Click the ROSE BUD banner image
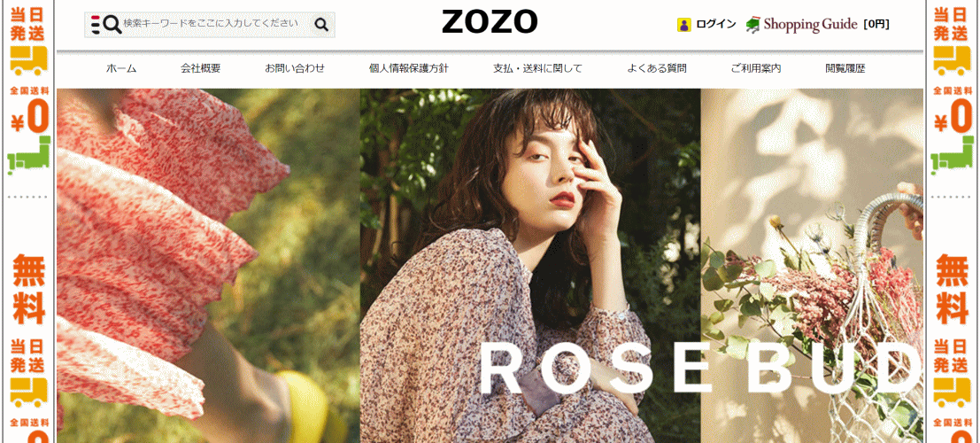The image size is (980, 443). click(x=490, y=265)
